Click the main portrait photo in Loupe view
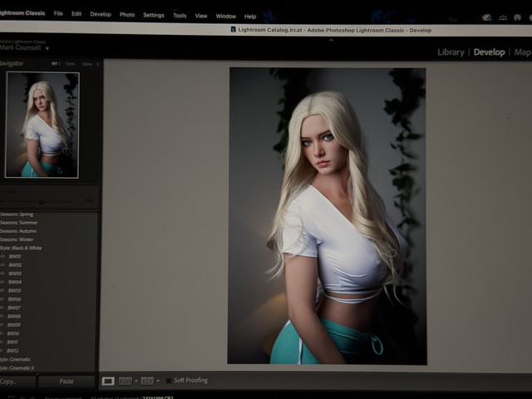 coord(327,216)
